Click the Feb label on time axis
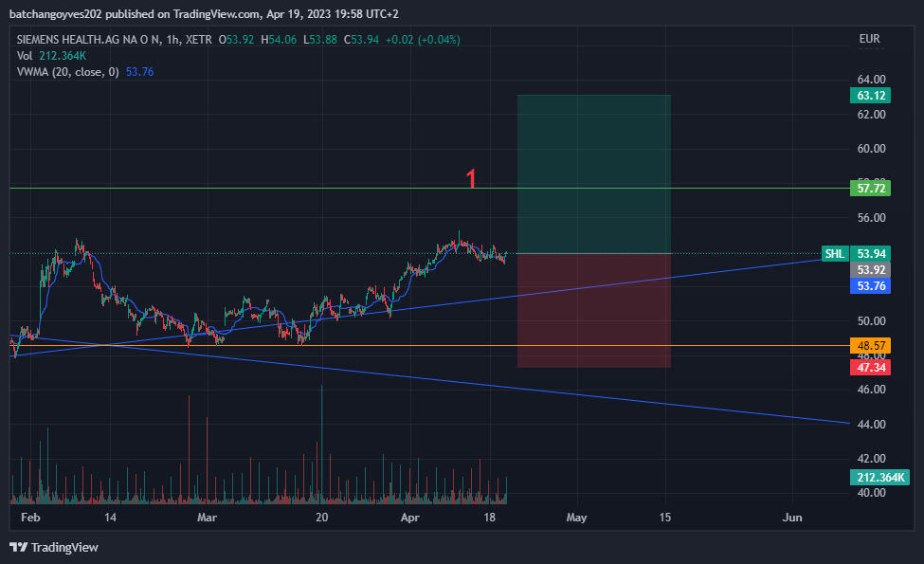Viewport: 924px width, 564px height. pos(30,518)
